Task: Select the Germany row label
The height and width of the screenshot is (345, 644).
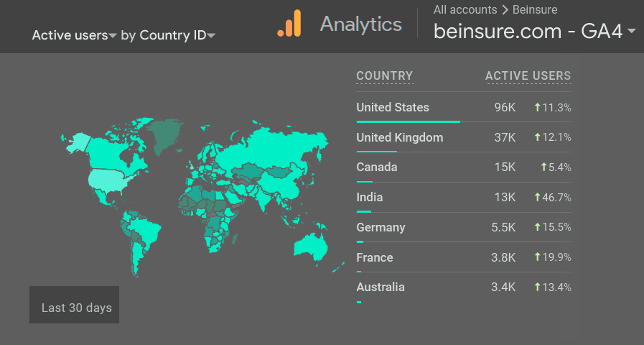Action: (381, 227)
